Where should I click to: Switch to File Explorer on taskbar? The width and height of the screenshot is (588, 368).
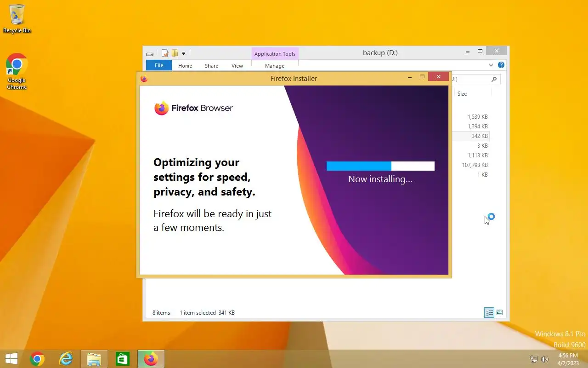pos(94,359)
